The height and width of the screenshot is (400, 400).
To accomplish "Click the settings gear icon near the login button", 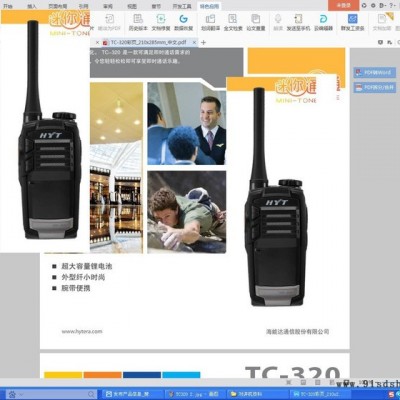I will 373,5.
